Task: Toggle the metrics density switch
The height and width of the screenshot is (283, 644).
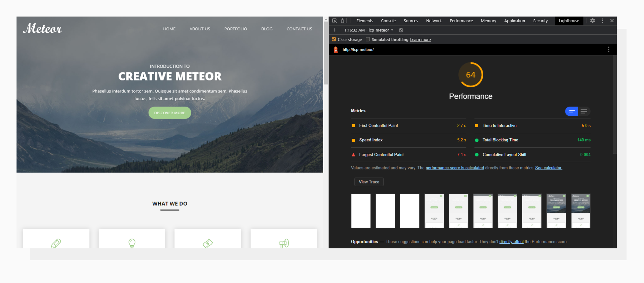Action: [x=571, y=111]
